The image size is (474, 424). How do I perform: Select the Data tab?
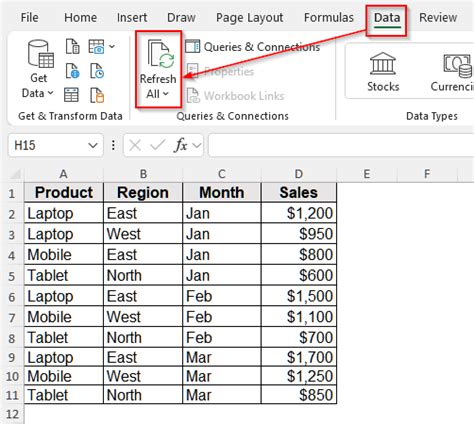(387, 17)
